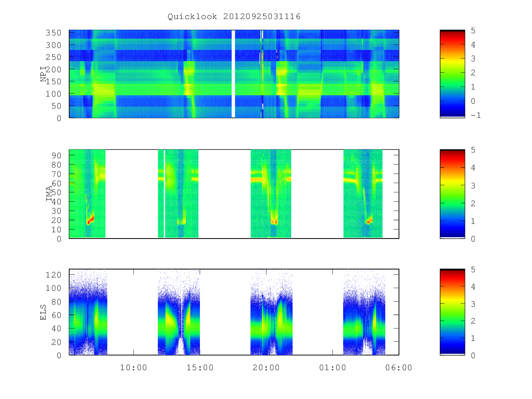The image size is (532, 399).
Task: Click the first IMA data segment
Action: click(87, 194)
